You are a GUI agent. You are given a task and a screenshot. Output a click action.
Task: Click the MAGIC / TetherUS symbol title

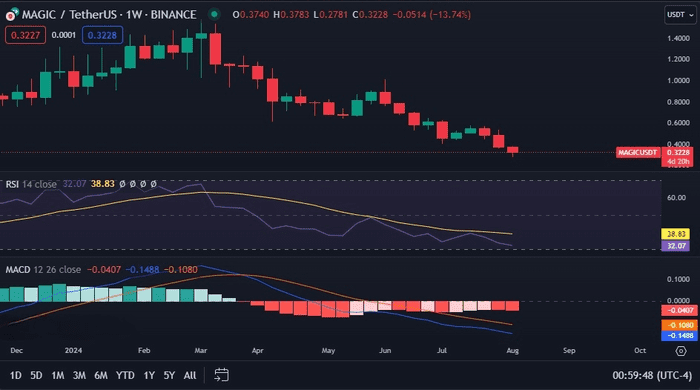pyautogui.click(x=109, y=15)
